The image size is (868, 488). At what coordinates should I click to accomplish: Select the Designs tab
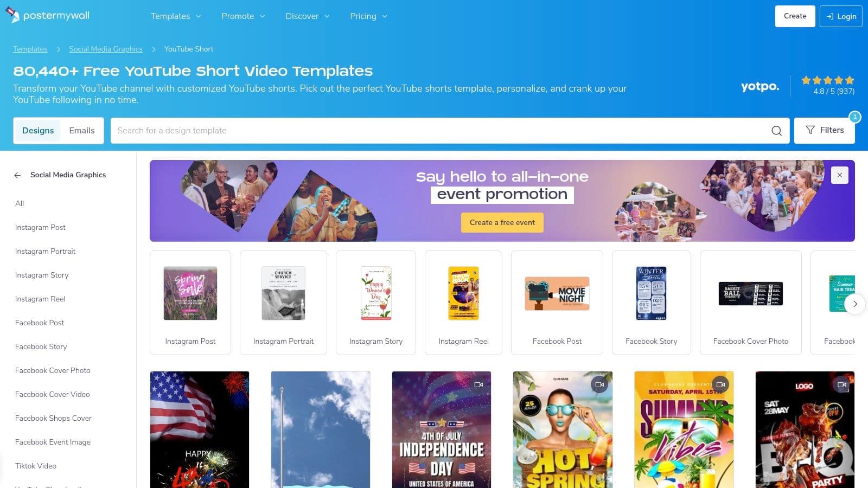(38, 131)
